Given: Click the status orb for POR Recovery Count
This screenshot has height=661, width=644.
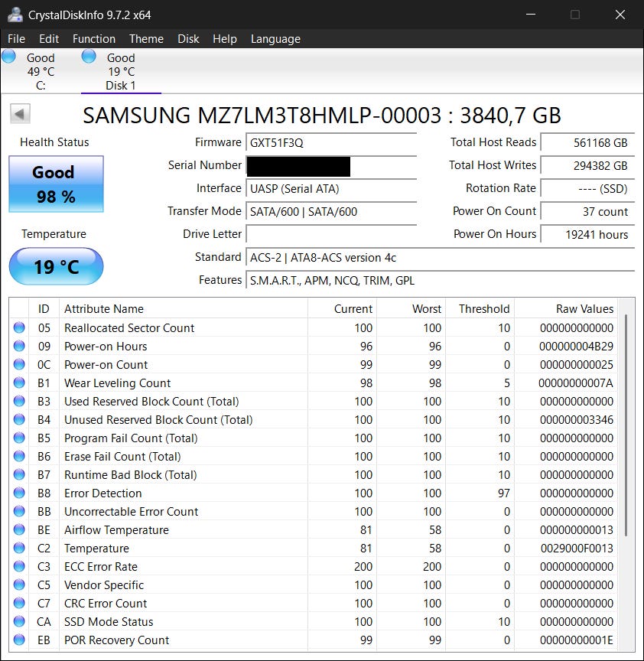Looking at the screenshot, I should (x=19, y=640).
